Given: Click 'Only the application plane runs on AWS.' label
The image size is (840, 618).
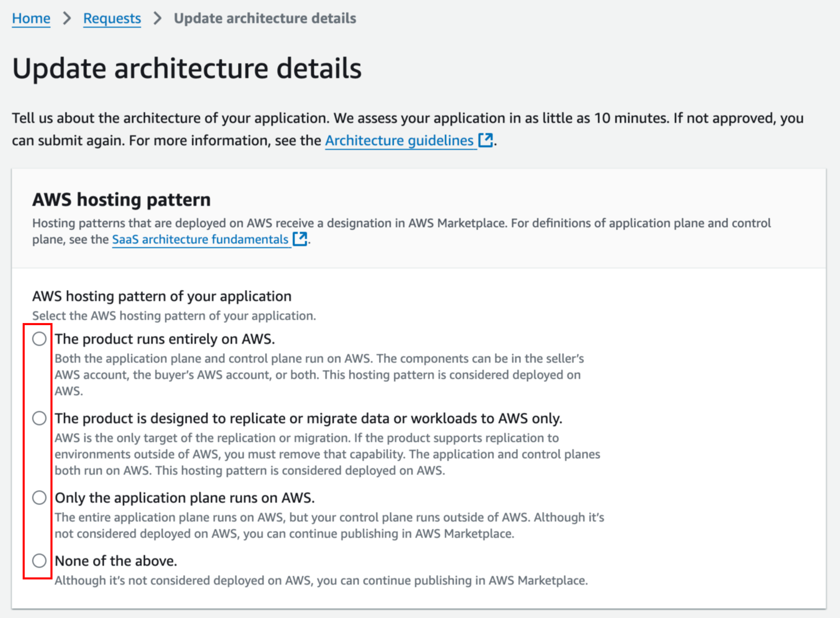Looking at the screenshot, I should click(185, 498).
